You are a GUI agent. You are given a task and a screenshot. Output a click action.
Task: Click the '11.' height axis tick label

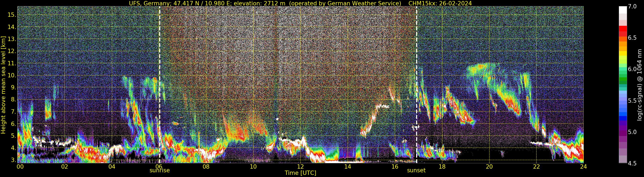tap(12, 63)
